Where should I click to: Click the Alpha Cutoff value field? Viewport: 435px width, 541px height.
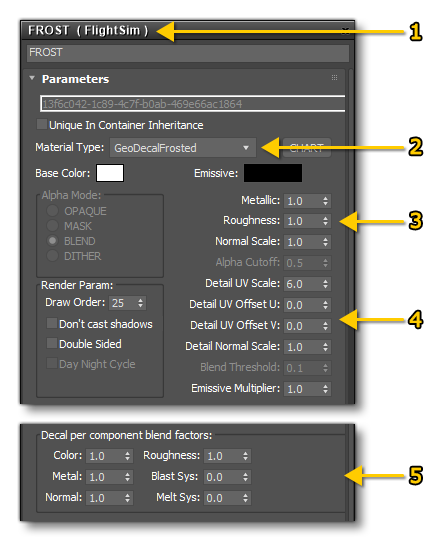(x=302, y=263)
